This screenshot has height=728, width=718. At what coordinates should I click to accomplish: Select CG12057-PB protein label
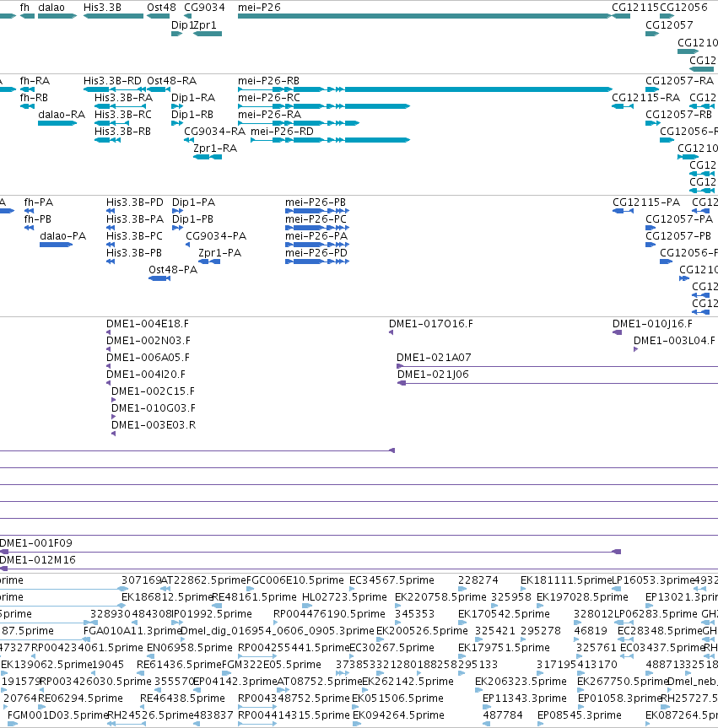[x=678, y=236]
